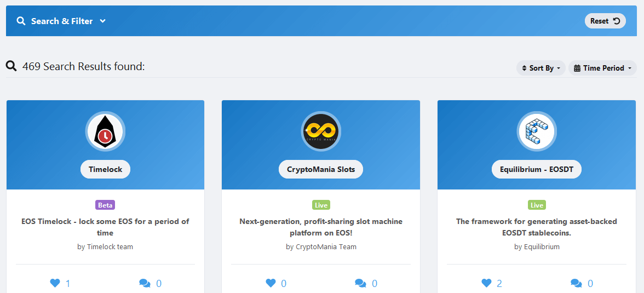Open the Time Period dropdown
Image resolution: width=644 pixels, height=293 pixels.
(602, 68)
